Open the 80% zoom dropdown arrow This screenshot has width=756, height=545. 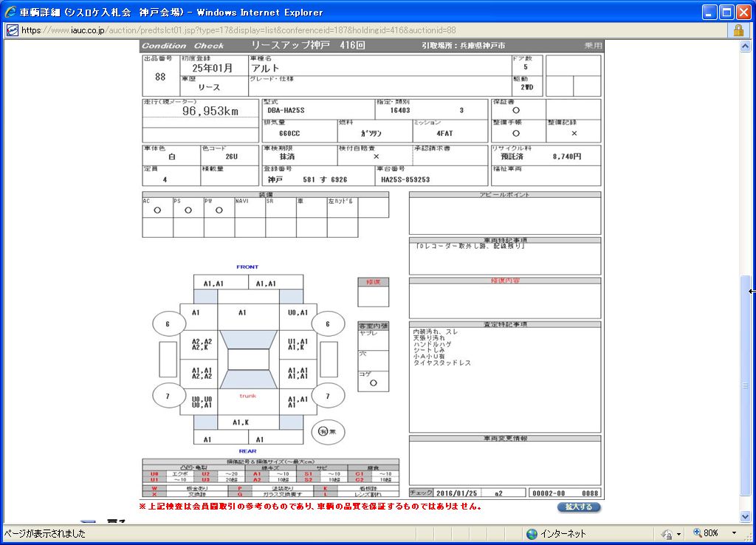click(x=734, y=533)
